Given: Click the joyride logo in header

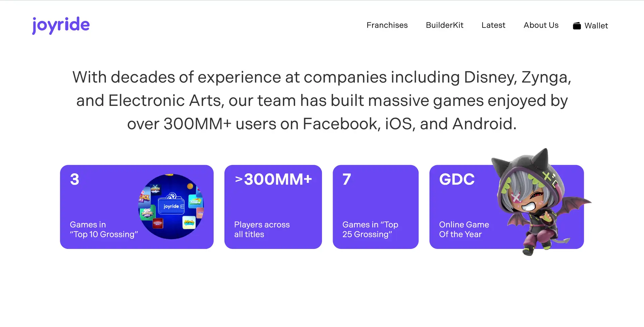Looking at the screenshot, I should tap(61, 25).
